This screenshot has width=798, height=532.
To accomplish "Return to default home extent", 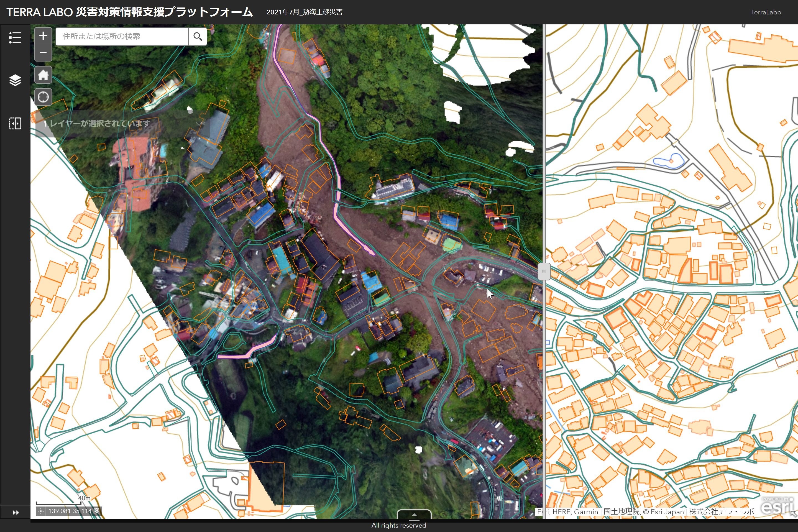I will pyautogui.click(x=43, y=75).
